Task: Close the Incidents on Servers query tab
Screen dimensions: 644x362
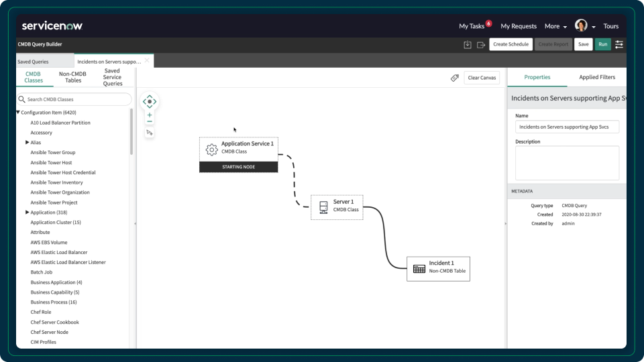Action: coord(147,60)
